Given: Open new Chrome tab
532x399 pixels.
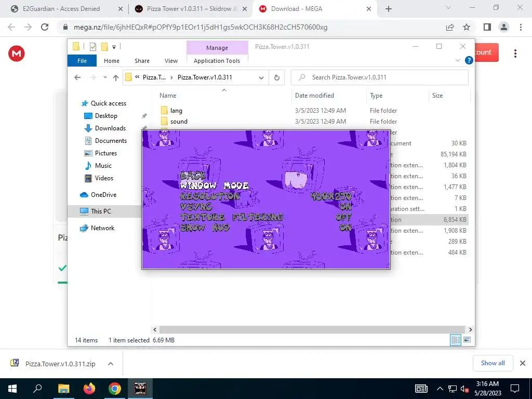Looking at the screenshot, I should click(x=389, y=9).
